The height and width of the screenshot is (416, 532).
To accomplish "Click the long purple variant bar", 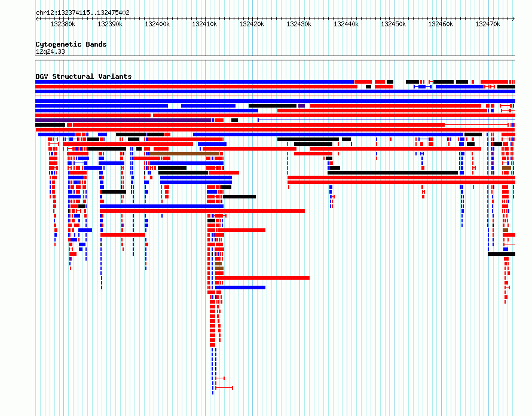I will pos(123,120).
